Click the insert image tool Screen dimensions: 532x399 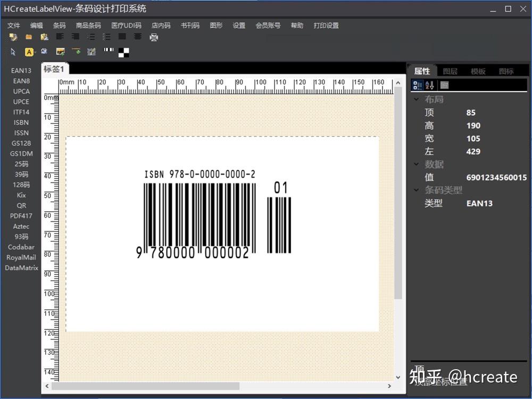point(60,52)
